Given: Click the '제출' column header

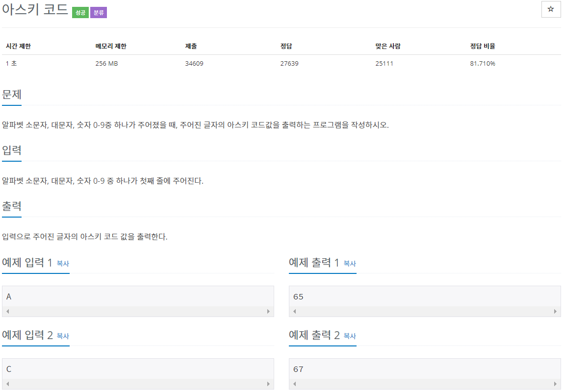Looking at the screenshot, I should click(x=191, y=46).
